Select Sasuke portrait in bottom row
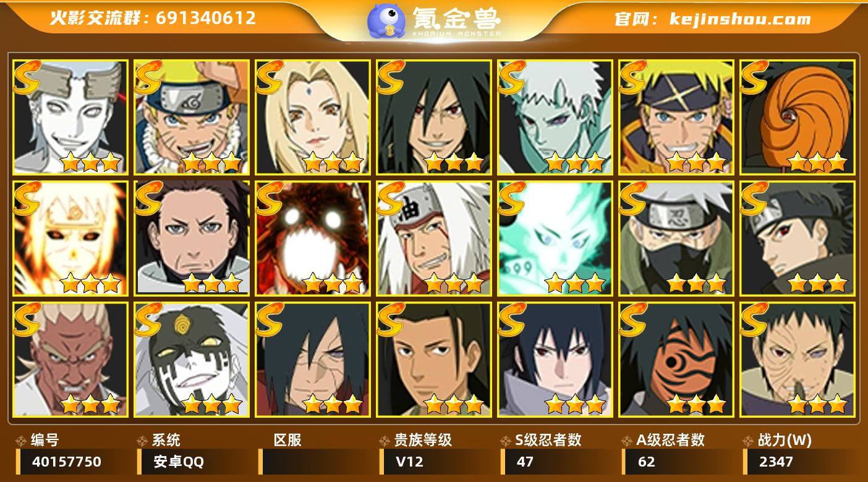The width and height of the screenshot is (868, 482). [555, 359]
